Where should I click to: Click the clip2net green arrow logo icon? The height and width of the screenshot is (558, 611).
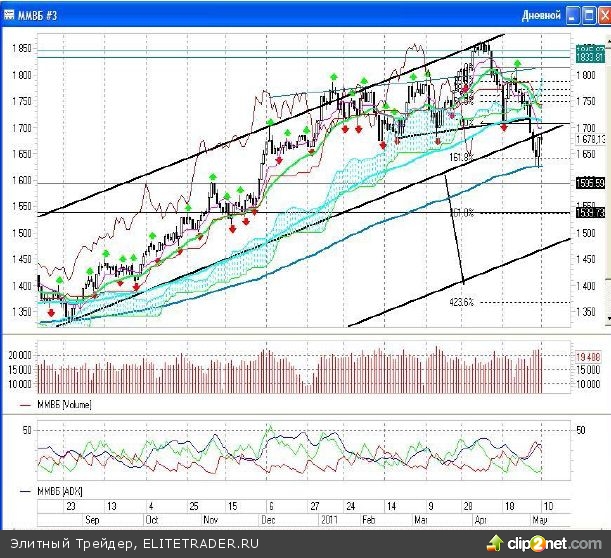coord(494,542)
